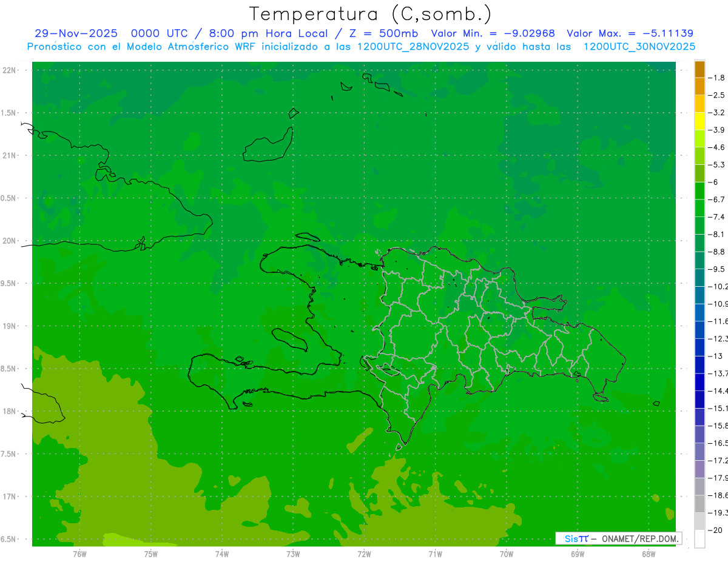Screen dimensions: 728x562
Task: Click the title 'Temperatura (C,somb.)'
Action: 371,14
